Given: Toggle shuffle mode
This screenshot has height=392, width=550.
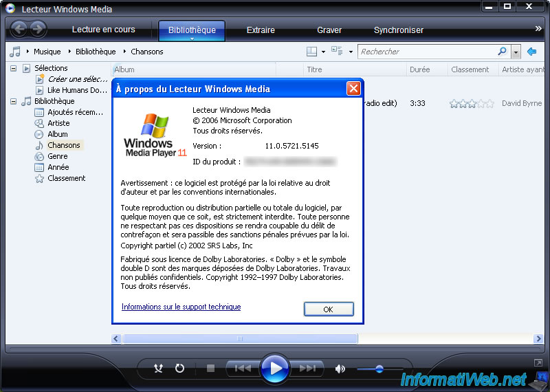Looking at the screenshot, I should point(159,368).
